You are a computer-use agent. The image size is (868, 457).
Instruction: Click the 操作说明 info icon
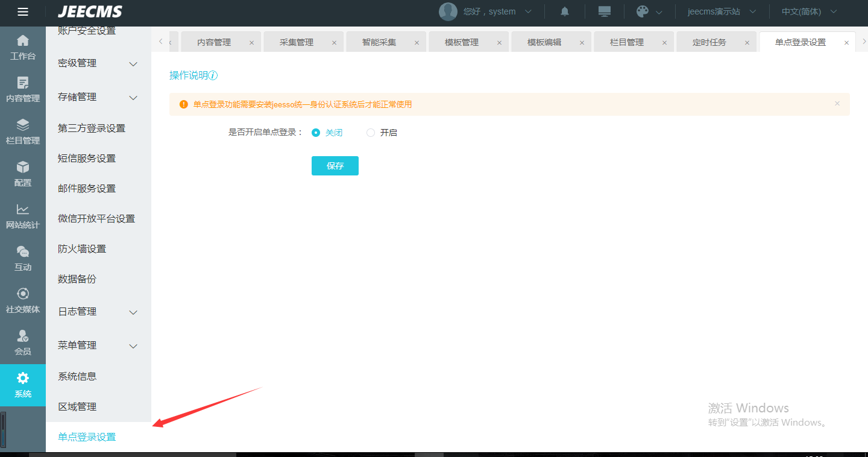point(213,75)
